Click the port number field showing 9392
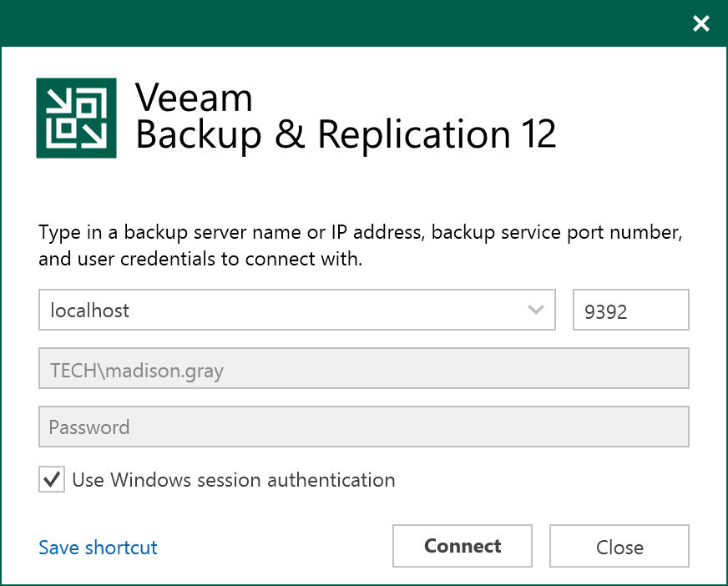The width and height of the screenshot is (728, 586). [x=630, y=310]
